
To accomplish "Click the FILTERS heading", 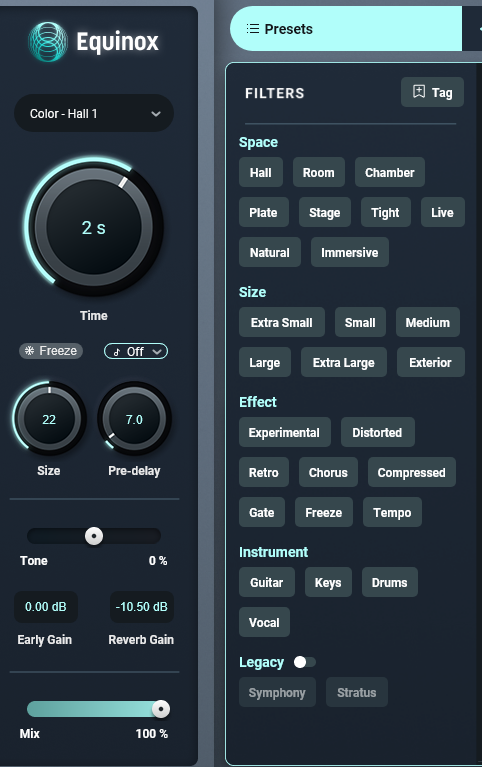I will coord(275,93).
